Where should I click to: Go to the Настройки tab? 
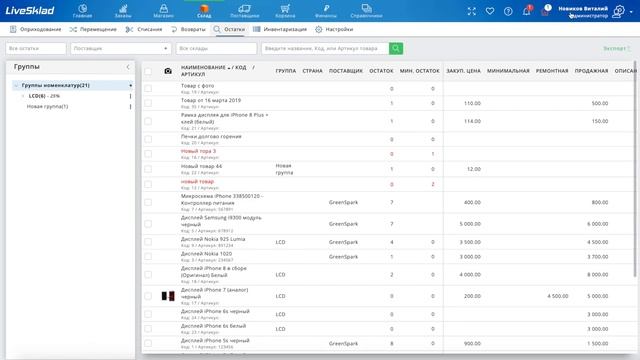point(334,29)
